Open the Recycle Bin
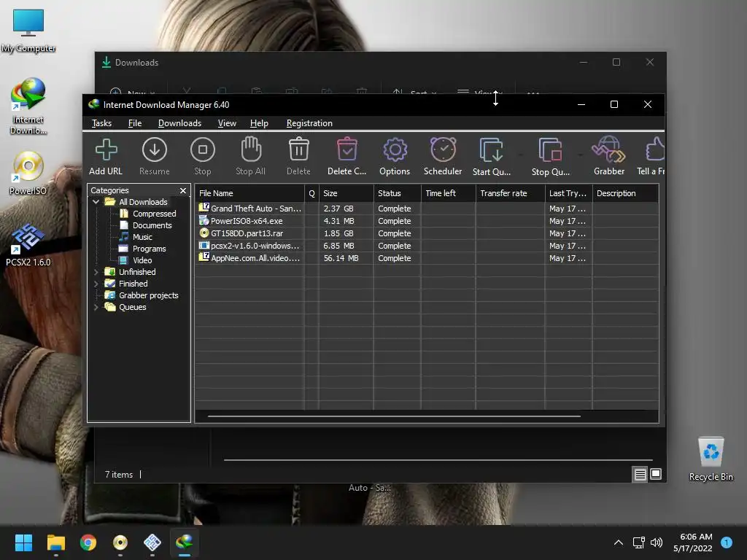The height and width of the screenshot is (560, 747). click(x=711, y=459)
